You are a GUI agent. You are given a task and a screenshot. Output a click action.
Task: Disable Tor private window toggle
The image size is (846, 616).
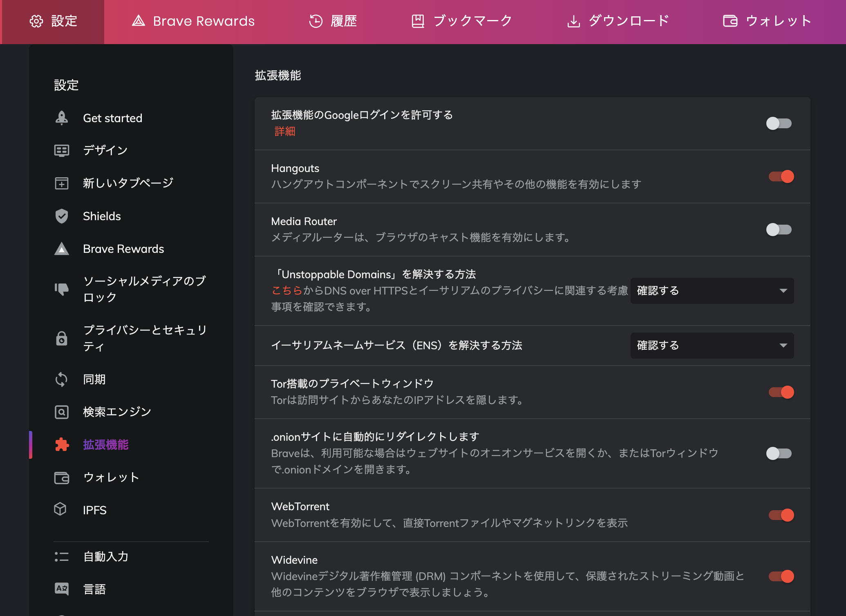(781, 392)
